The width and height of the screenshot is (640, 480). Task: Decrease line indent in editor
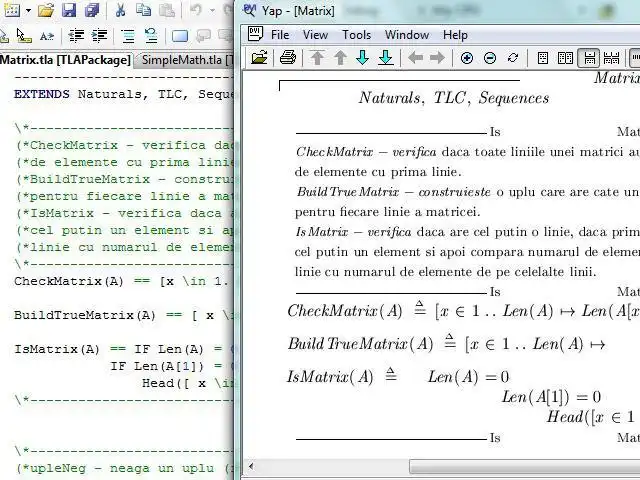click(76, 36)
